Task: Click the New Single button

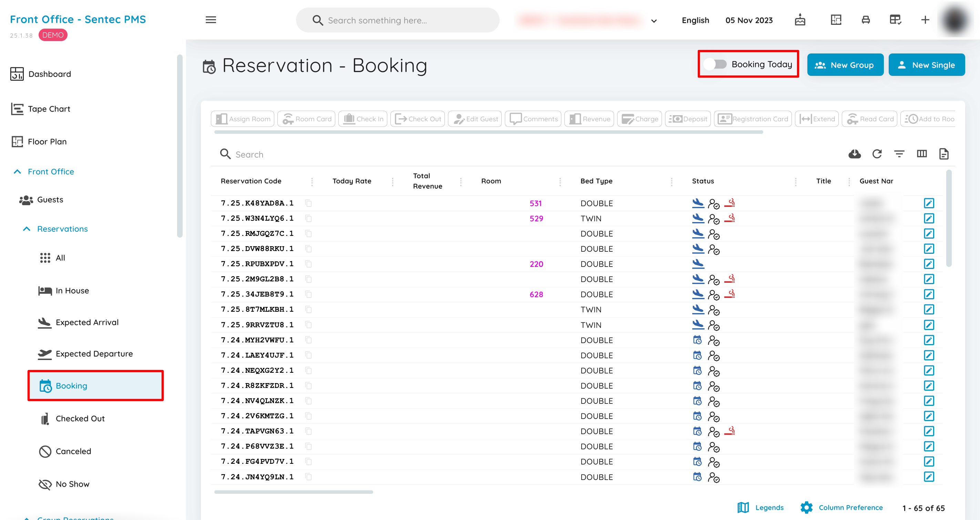Action: 926,65
